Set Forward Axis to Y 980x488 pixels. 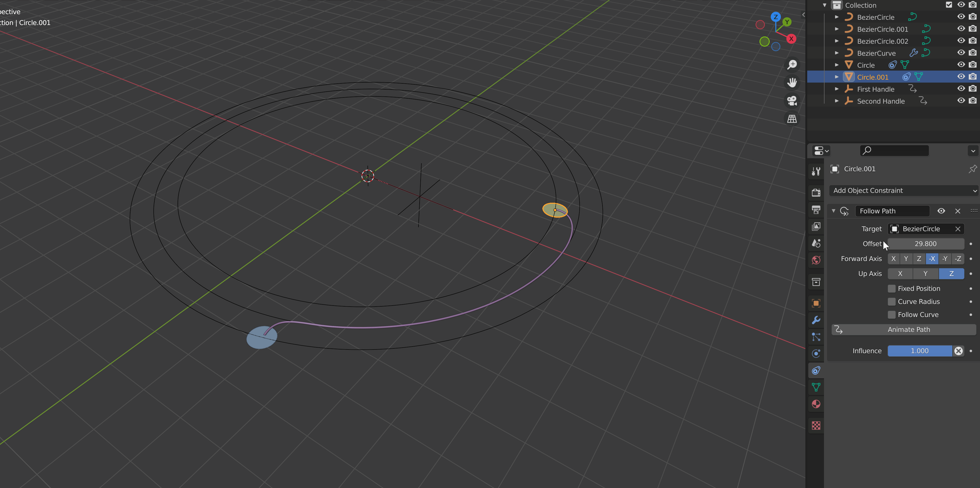pos(906,259)
